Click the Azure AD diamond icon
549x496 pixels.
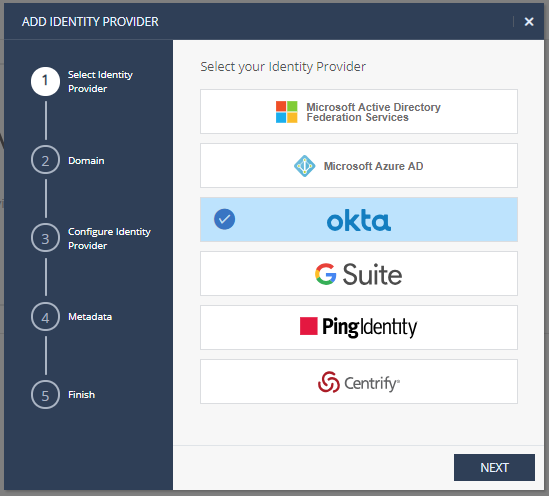[x=304, y=166]
